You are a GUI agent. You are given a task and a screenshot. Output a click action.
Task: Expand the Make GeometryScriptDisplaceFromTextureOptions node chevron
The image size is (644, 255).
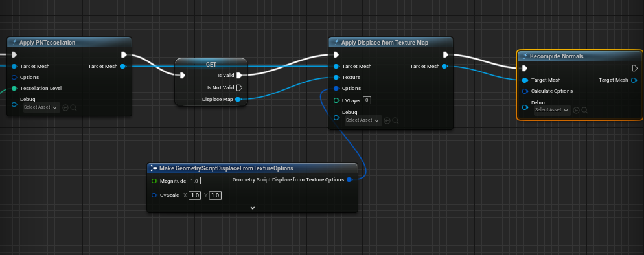tap(253, 208)
